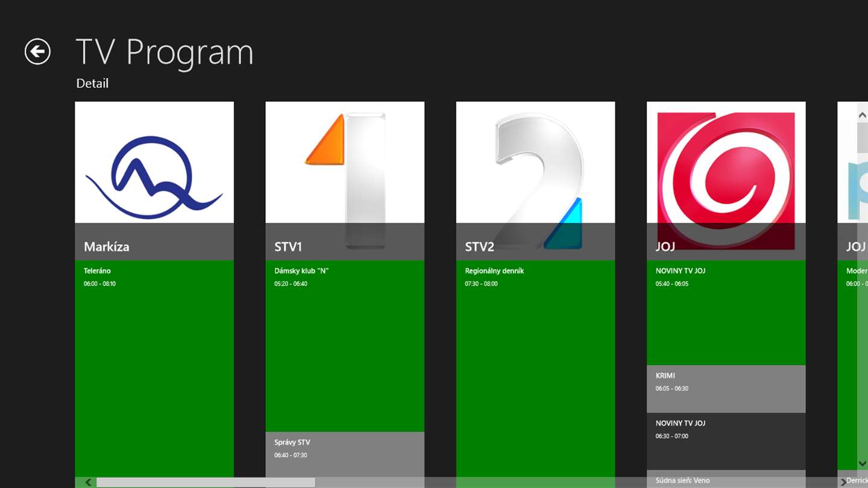Click the 05:20 - 06:40 time label
The image size is (868, 488).
pos(291,284)
